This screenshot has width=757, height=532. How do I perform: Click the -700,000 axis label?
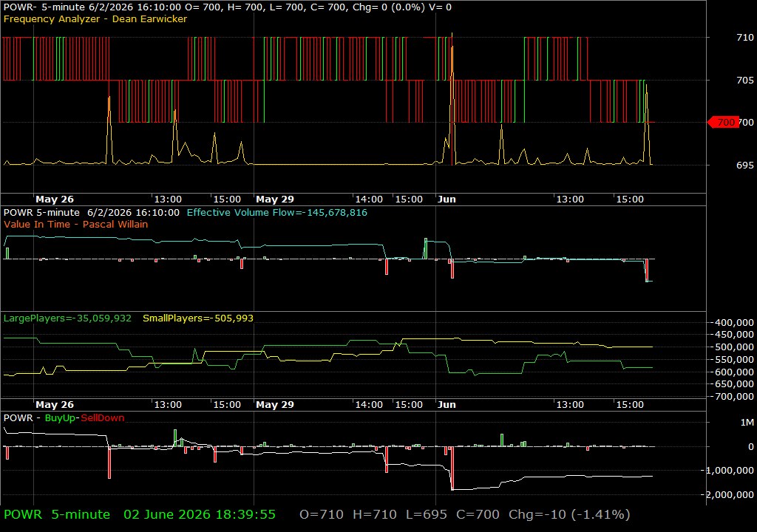732,396
